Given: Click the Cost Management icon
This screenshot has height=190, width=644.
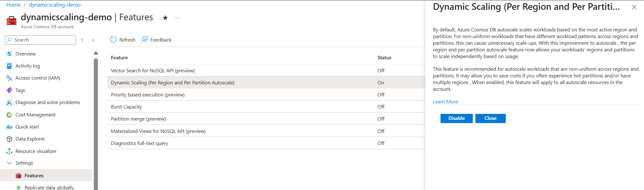Looking at the screenshot, I should 9,115.
